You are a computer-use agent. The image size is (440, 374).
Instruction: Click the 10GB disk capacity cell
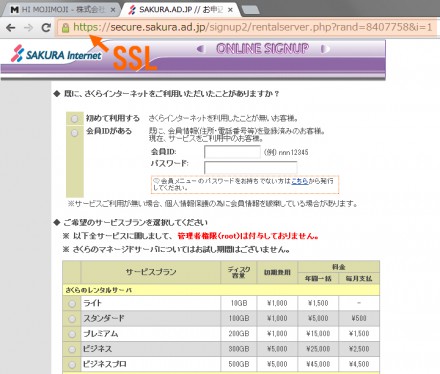(x=239, y=303)
